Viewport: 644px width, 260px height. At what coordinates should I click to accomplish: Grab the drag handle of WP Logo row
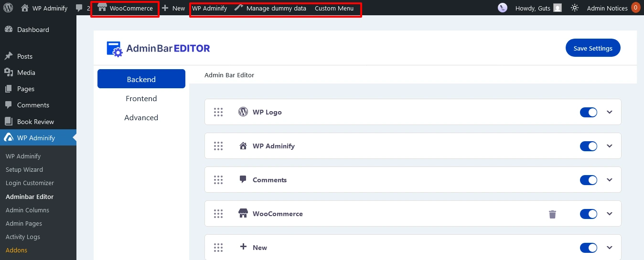pyautogui.click(x=218, y=112)
